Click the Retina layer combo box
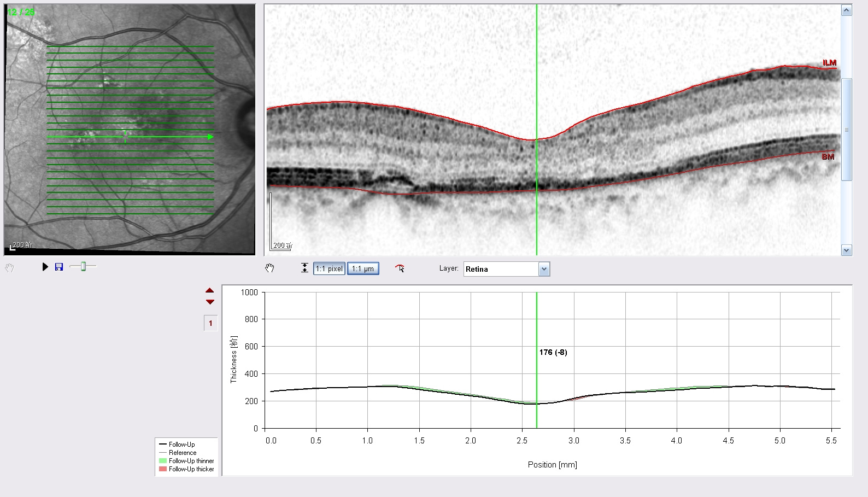Viewport: 868px width, 497px height. (507, 269)
